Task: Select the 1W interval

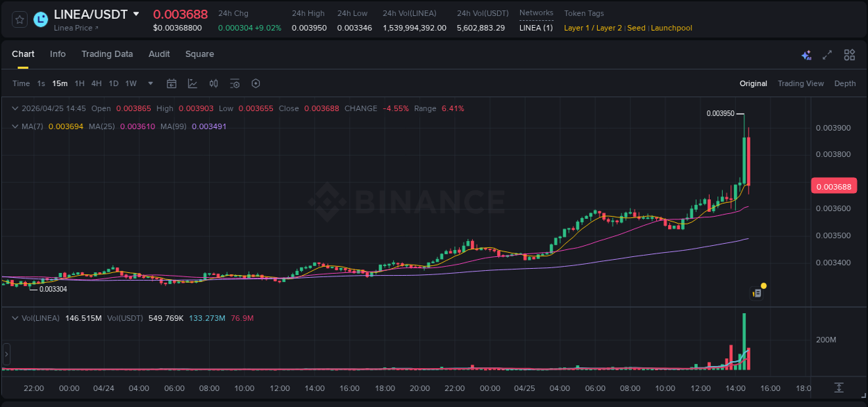Action: [131, 83]
